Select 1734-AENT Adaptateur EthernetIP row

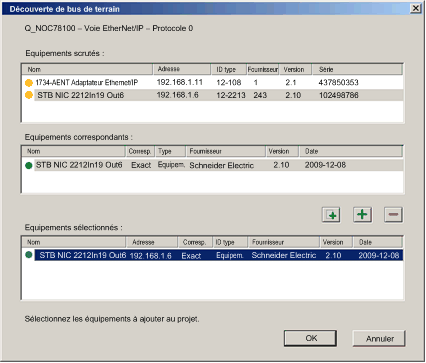coord(212,82)
